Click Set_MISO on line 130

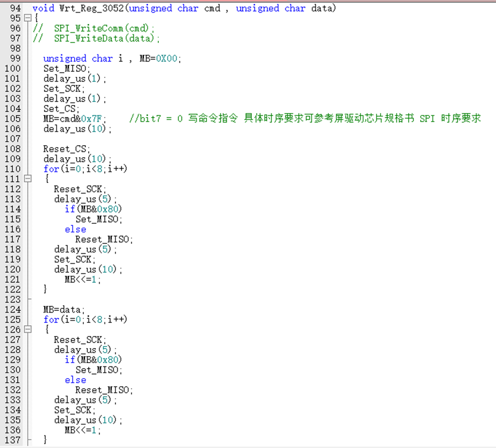(99, 370)
